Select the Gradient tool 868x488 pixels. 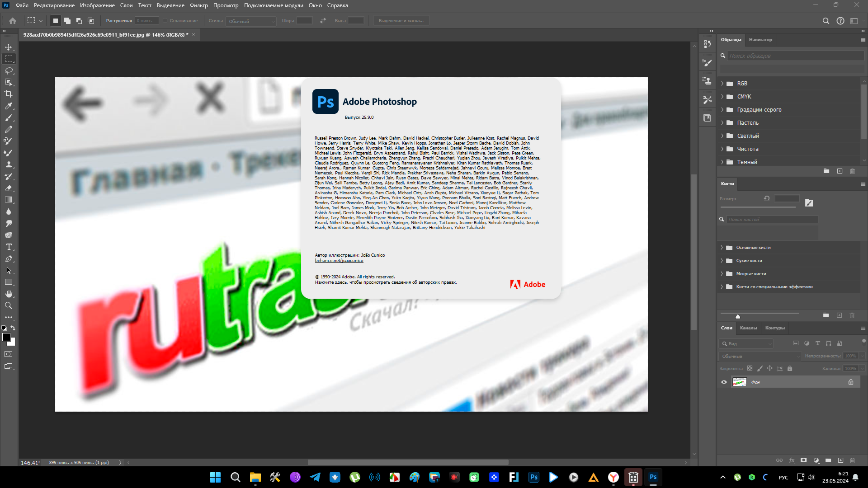(9, 200)
